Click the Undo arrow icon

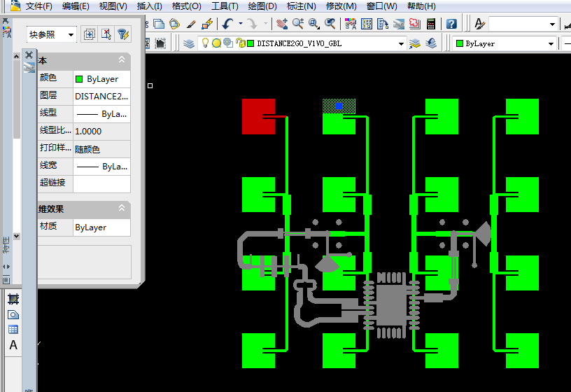coord(228,24)
